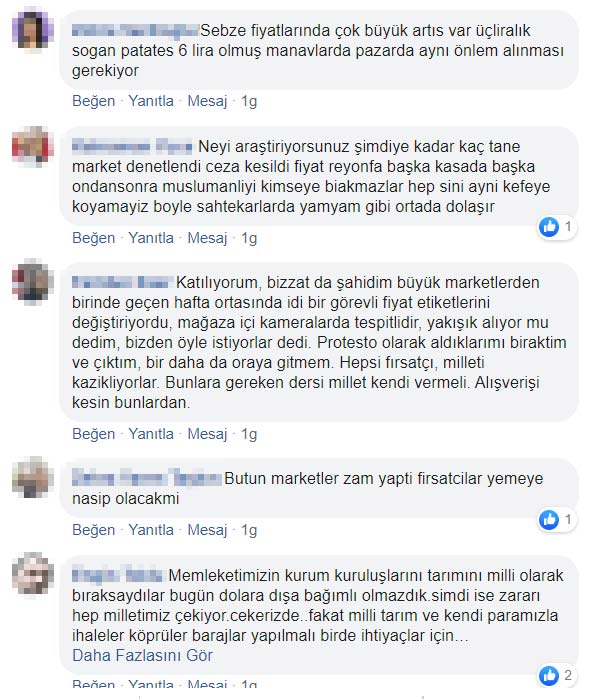The width and height of the screenshot is (592, 699).
Task: Click like reaction icon on Neyi araştiriyorsunuz comment
Action: click(549, 227)
